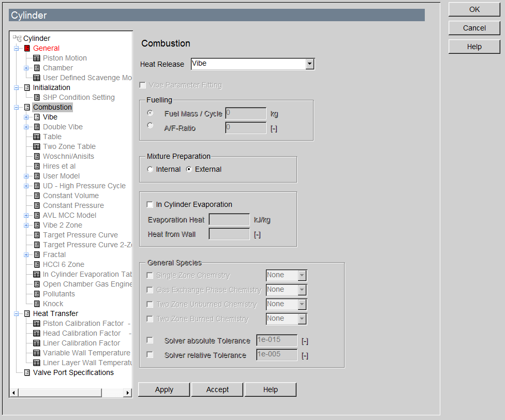
Task: Click the icon beside Two Zone Table
Action: [x=37, y=146]
